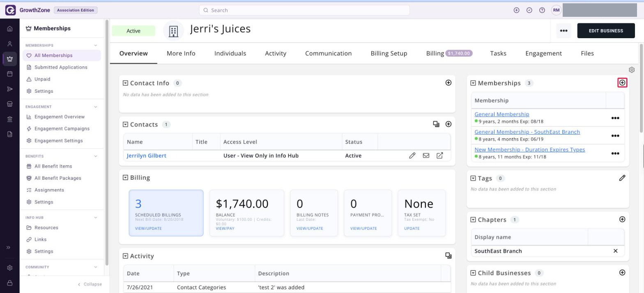Open the checkmark tasks icon in top header
The height and width of the screenshot is (293, 644).
[x=529, y=10]
